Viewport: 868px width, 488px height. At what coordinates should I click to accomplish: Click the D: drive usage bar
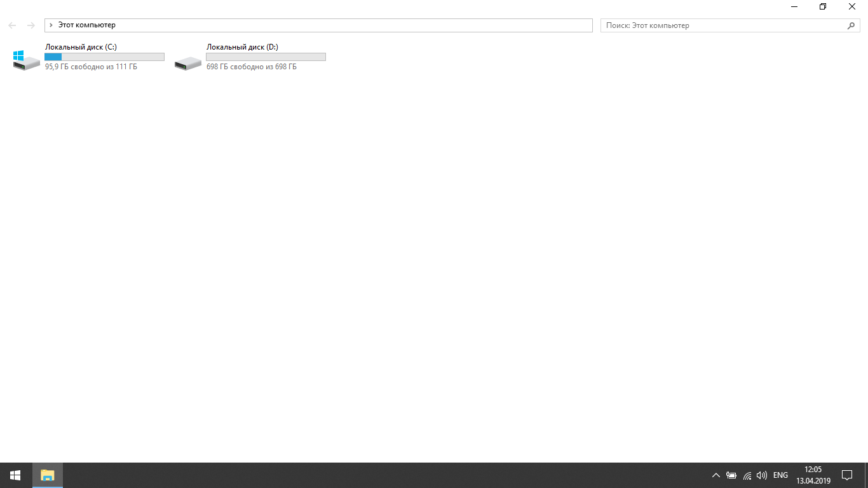pos(266,57)
